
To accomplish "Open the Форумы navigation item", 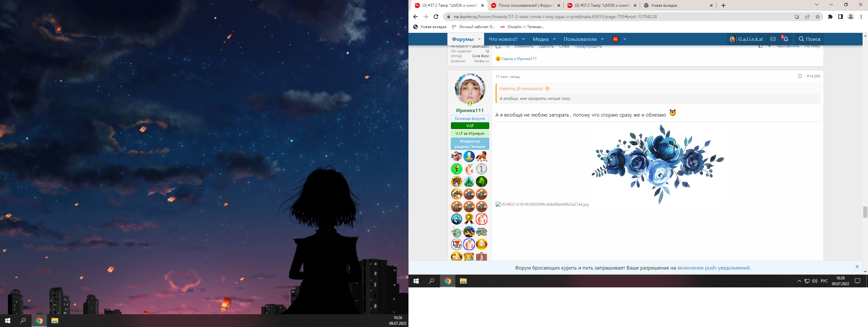I will coord(463,39).
